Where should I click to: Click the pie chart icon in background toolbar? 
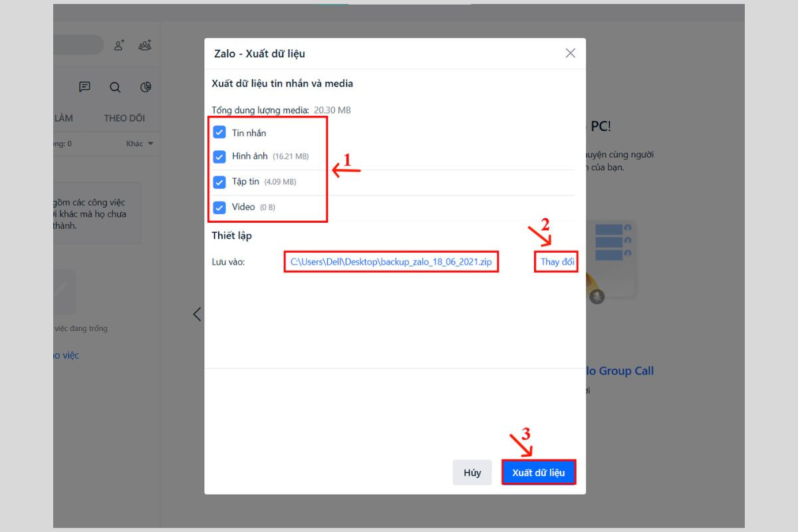coord(146,87)
